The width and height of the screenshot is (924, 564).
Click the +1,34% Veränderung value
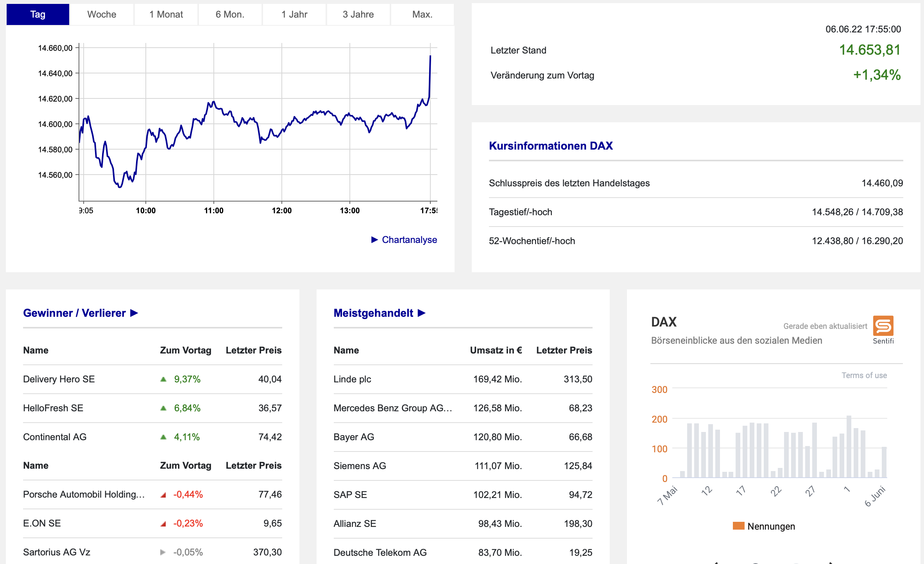tap(877, 75)
